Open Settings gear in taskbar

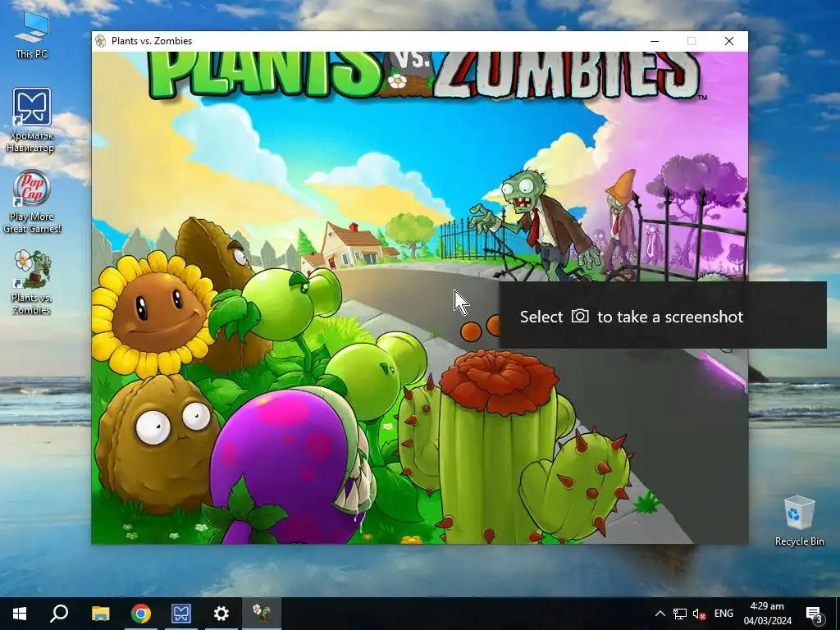(x=221, y=614)
